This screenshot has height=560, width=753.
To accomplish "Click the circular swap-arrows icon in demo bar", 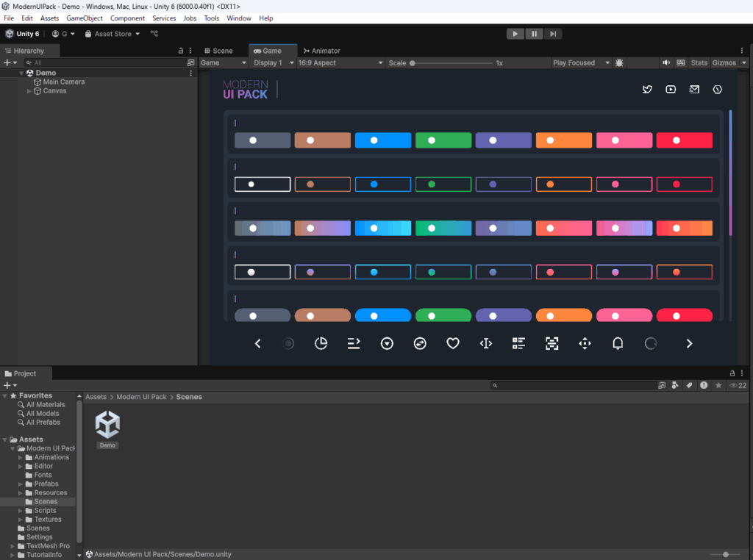I will [420, 344].
